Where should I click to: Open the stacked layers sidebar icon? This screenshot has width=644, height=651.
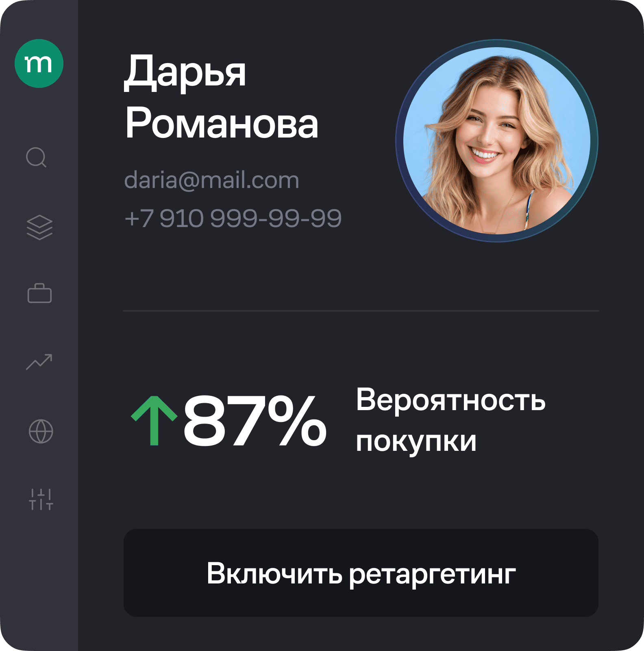coord(39,227)
